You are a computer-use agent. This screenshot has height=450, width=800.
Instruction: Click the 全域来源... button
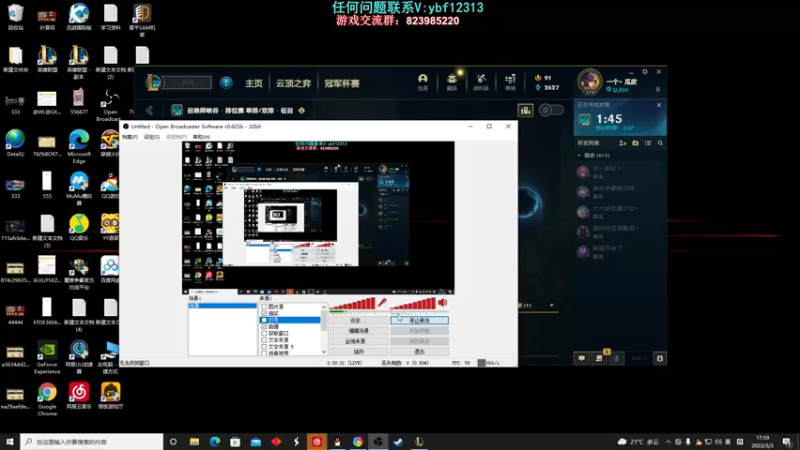[x=359, y=341]
